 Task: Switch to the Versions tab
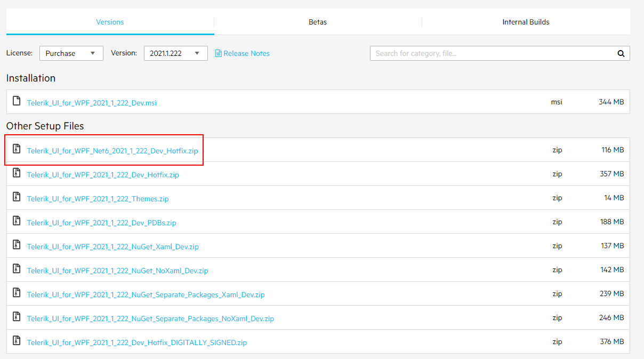[110, 22]
